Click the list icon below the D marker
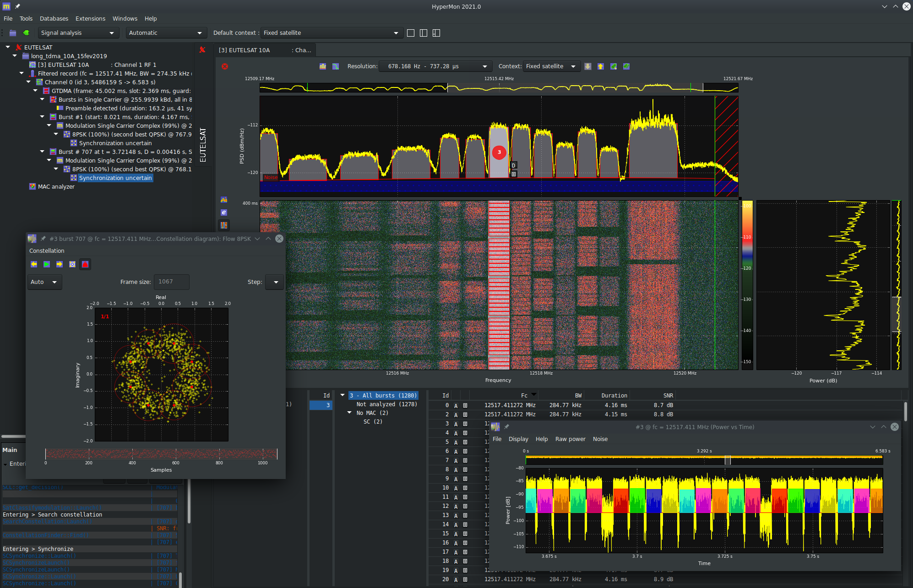 514,174
